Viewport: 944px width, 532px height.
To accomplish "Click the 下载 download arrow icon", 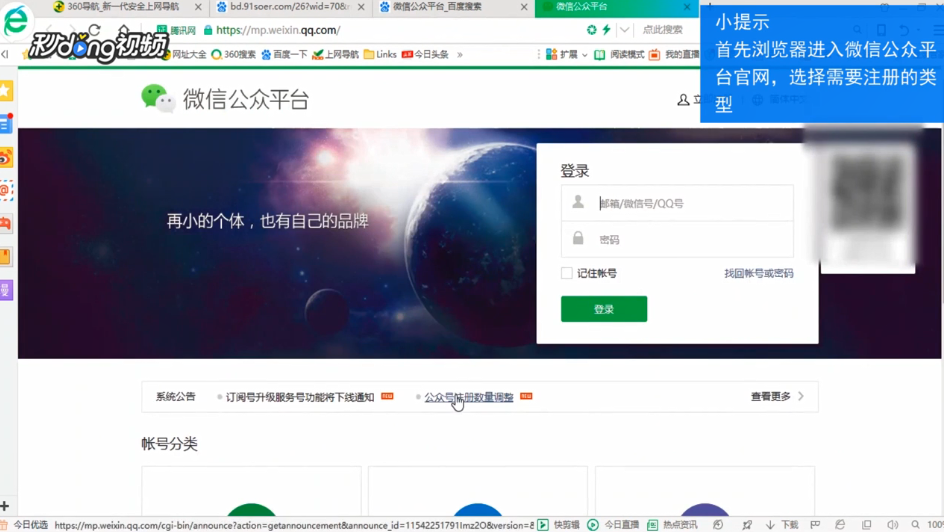I will (770, 525).
